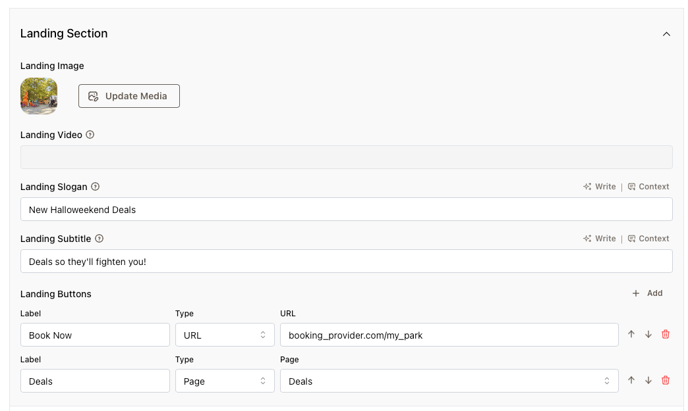Delete the Book Now button row
This screenshot has width=688, height=411.
pyautogui.click(x=665, y=335)
